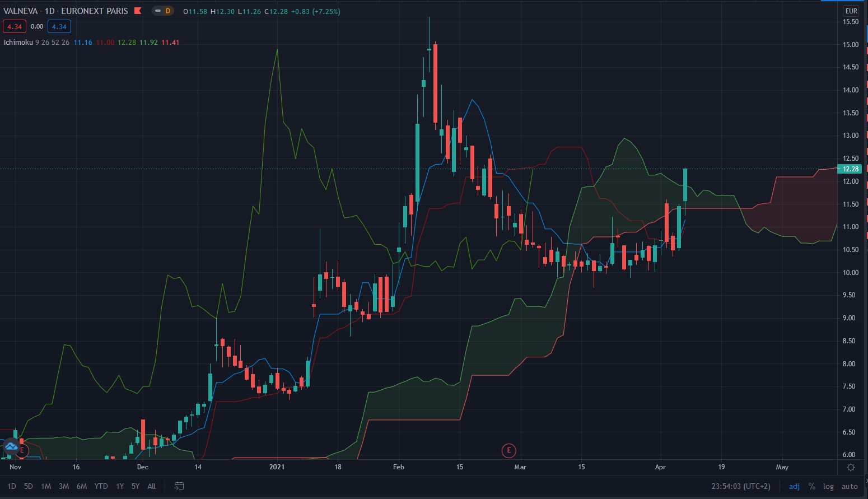The image size is (868, 499).
Task: Click the Feb label on time axis
Action: [399, 467]
